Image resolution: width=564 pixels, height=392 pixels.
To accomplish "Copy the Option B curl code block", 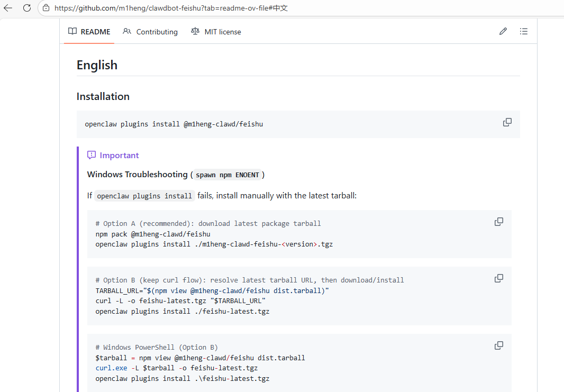I will tap(498, 278).
